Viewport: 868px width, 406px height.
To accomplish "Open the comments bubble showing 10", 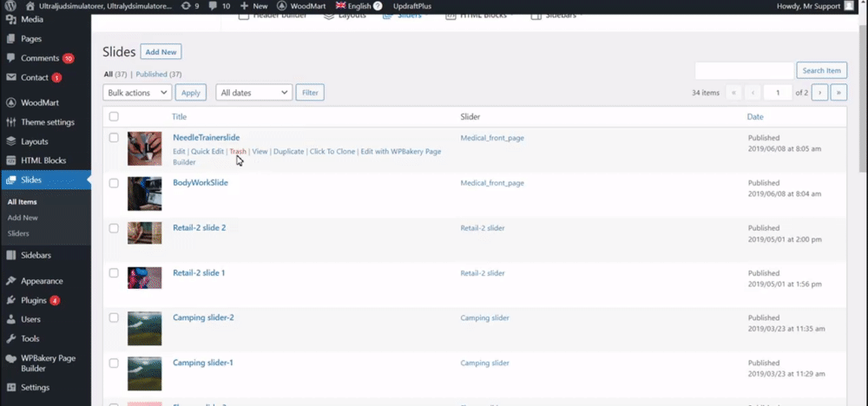I will coord(214,6).
